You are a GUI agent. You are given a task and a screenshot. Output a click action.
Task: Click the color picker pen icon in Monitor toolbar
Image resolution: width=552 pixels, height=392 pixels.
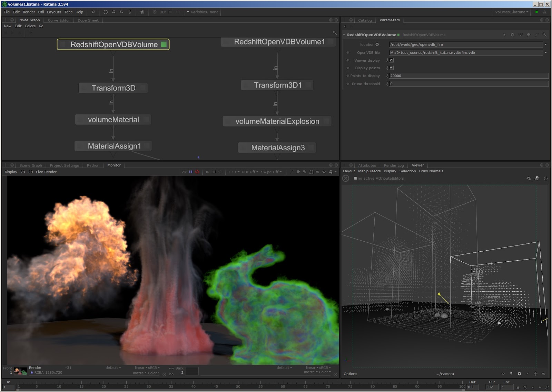click(292, 172)
